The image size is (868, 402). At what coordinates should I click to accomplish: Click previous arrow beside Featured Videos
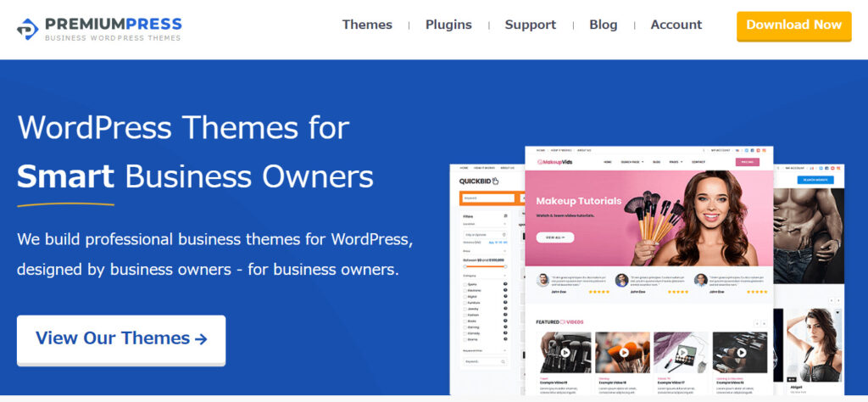757,323
